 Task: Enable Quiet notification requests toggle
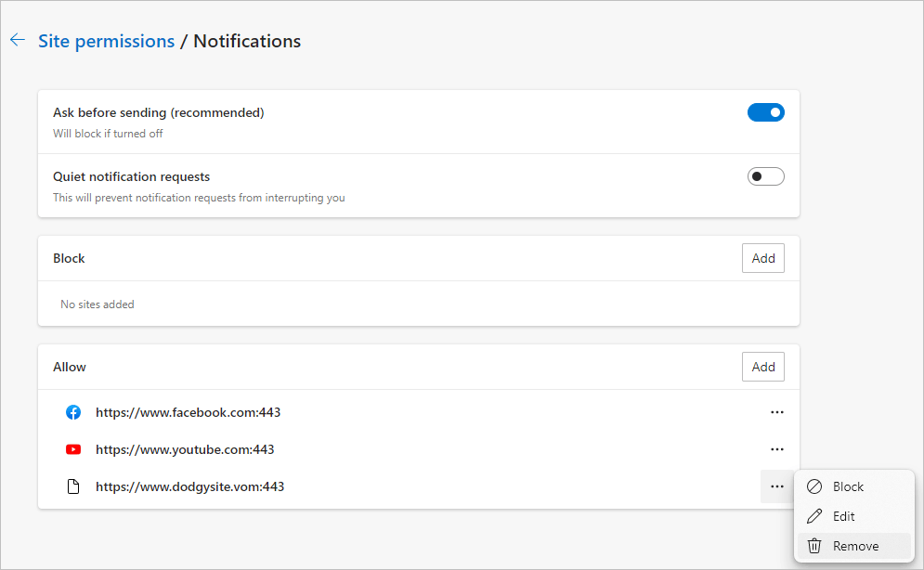coord(765,176)
